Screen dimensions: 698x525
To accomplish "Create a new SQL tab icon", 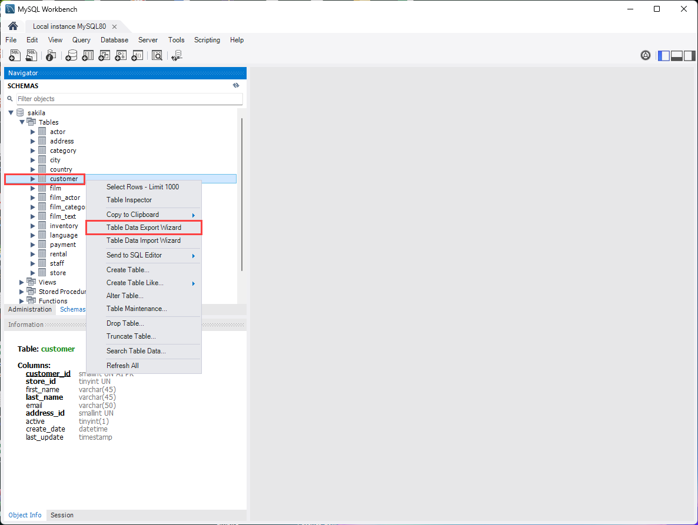I will 14,56.
